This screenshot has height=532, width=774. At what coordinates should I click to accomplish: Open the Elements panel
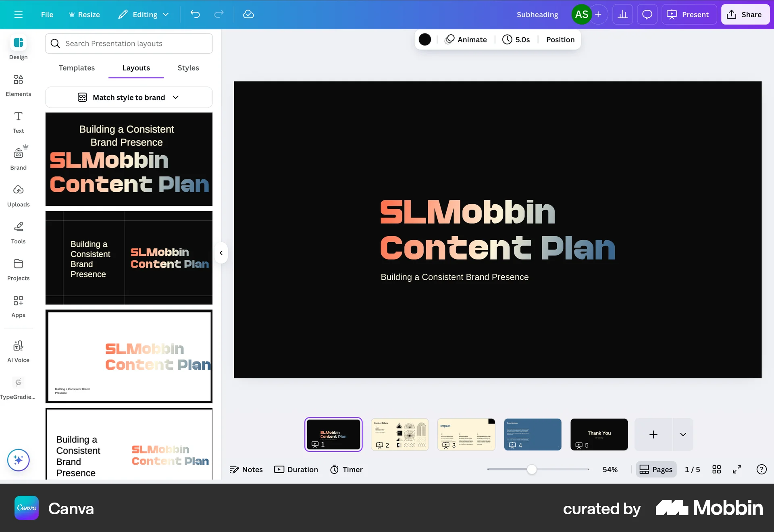pos(18,85)
